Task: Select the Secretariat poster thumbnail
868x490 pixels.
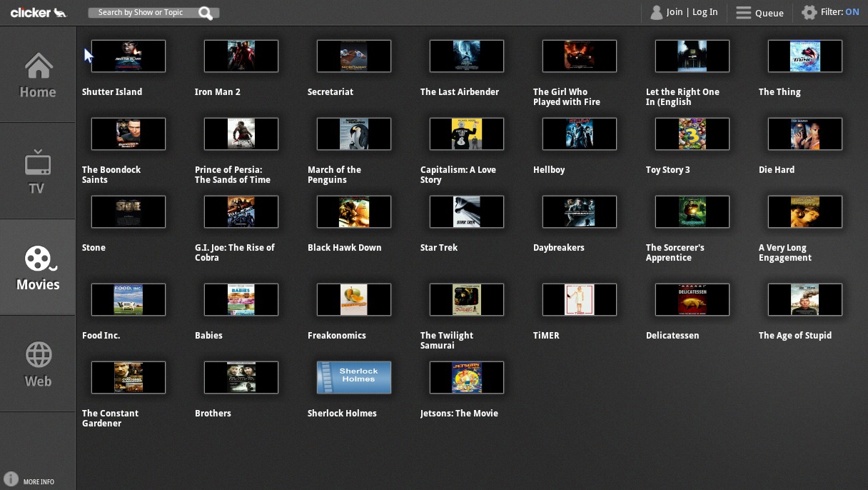Action: 354,56
